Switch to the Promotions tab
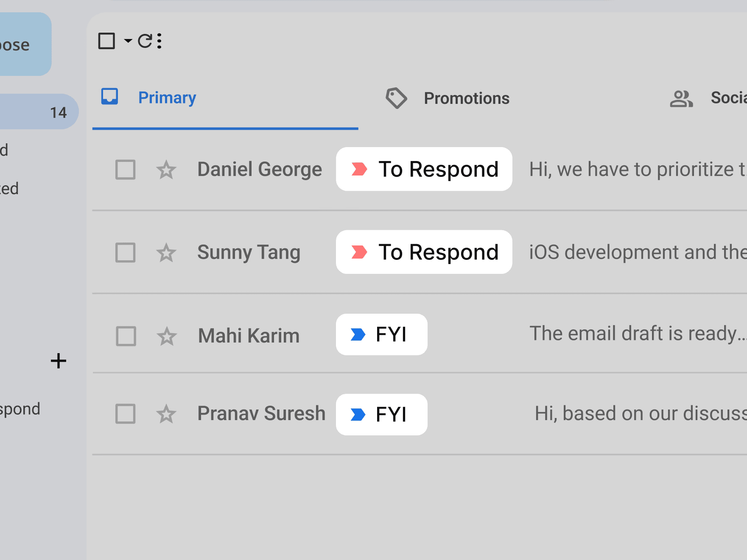 coord(466,98)
